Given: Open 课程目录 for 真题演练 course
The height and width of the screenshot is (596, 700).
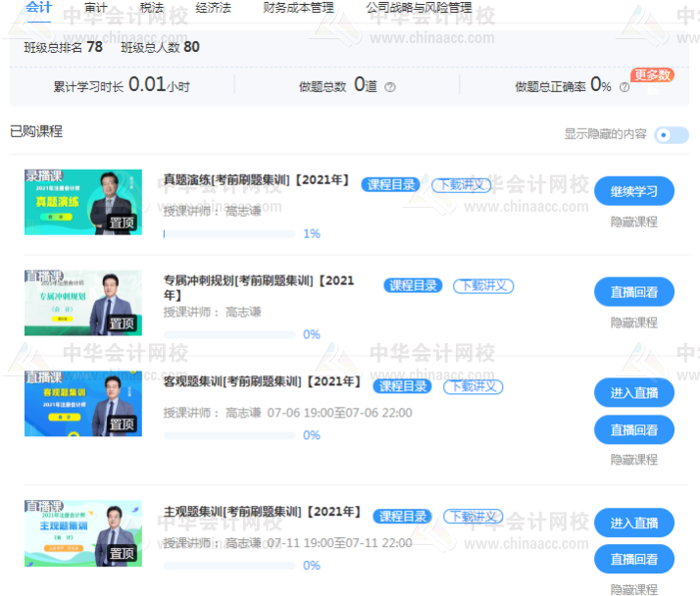Looking at the screenshot, I should coord(391,184).
